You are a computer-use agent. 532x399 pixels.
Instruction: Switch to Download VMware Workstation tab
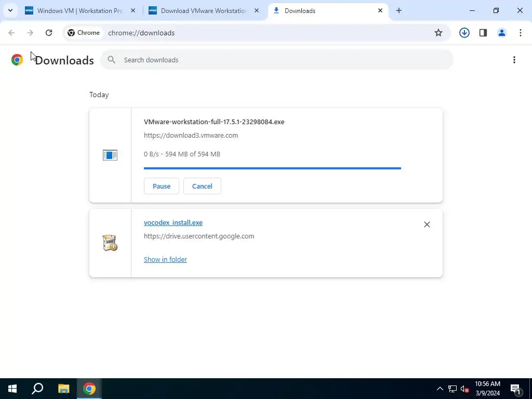pyautogui.click(x=204, y=10)
